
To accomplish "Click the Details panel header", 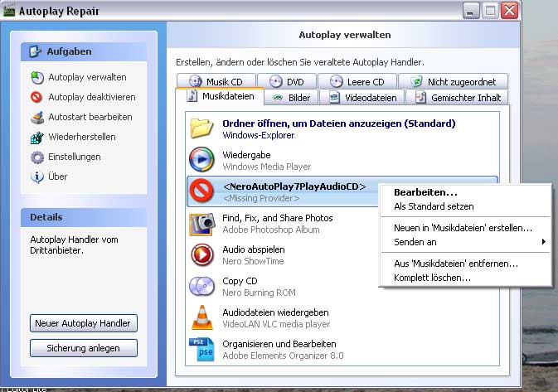I will (x=84, y=217).
